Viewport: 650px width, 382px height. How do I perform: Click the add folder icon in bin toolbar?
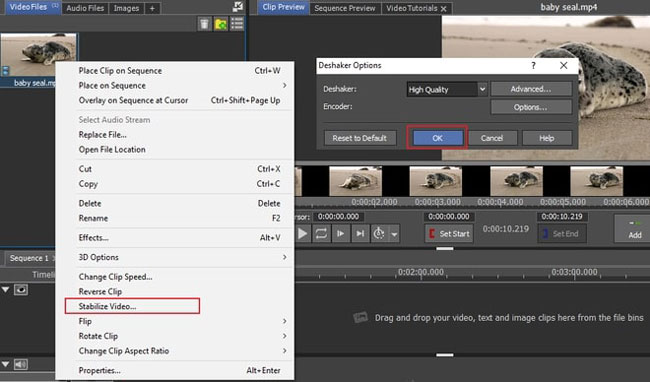coord(221,24)
